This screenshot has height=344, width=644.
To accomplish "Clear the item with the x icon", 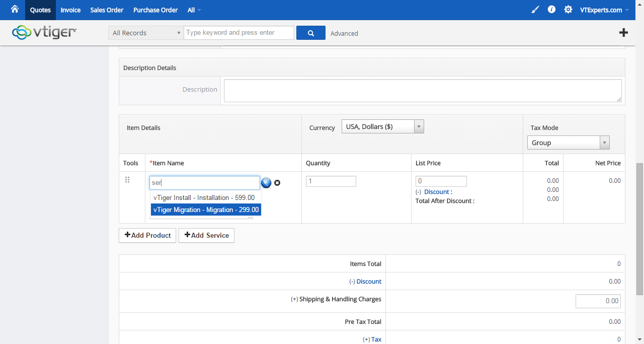I will point(277,183).
